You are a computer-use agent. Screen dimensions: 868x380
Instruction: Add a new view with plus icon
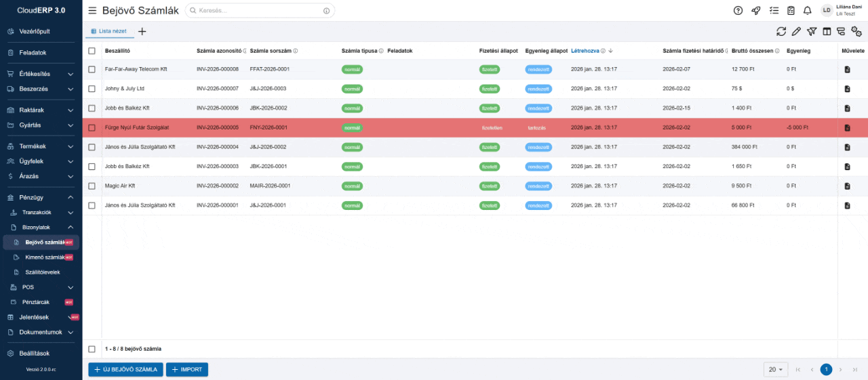coord(142,31)
